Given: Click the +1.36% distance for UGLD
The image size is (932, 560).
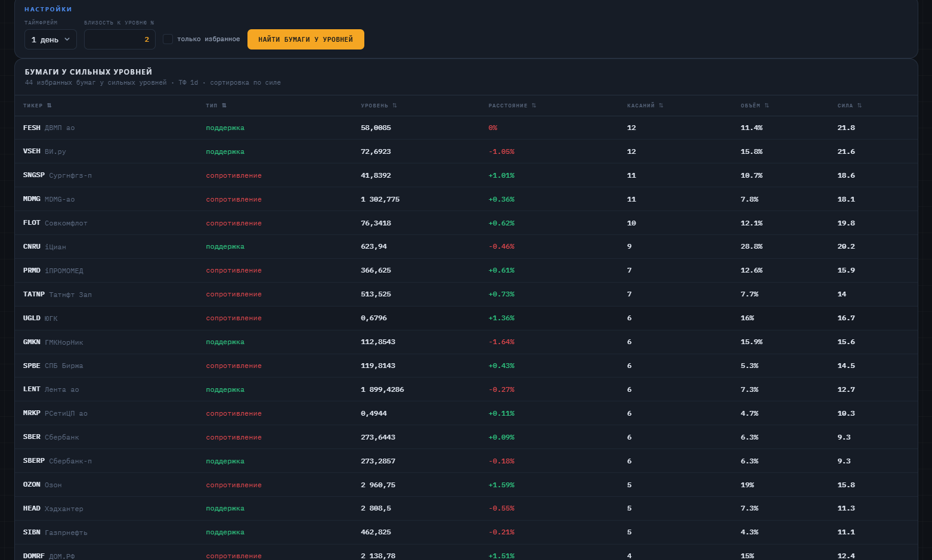Looking at the screenshot, I should coord(501,318).
